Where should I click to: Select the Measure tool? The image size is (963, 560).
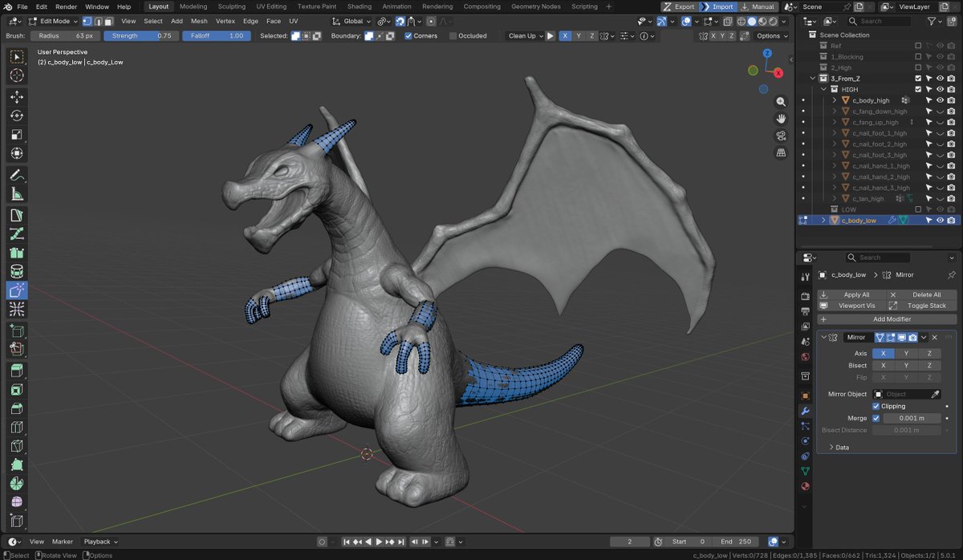point(17,193)
